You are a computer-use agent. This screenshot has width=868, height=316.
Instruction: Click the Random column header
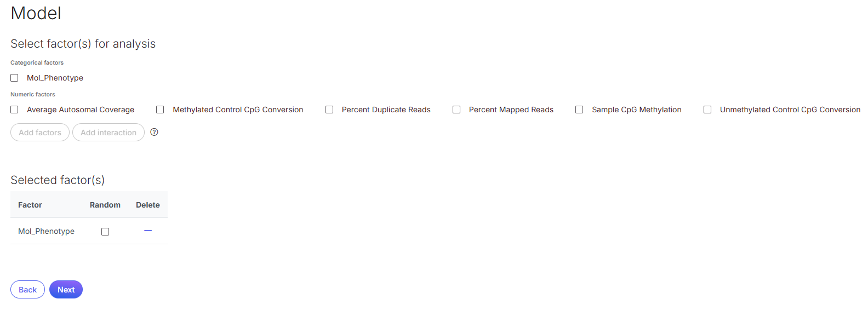[x=105, y=205]
